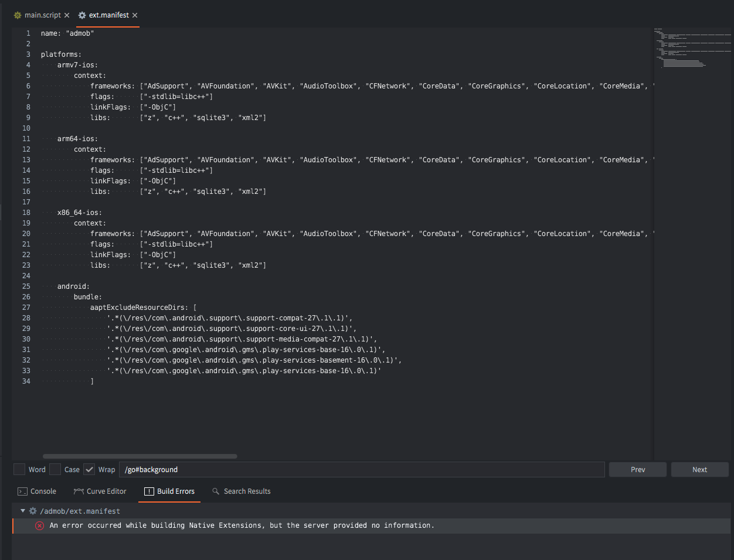Open the Console panel tab

pos(37,491)
